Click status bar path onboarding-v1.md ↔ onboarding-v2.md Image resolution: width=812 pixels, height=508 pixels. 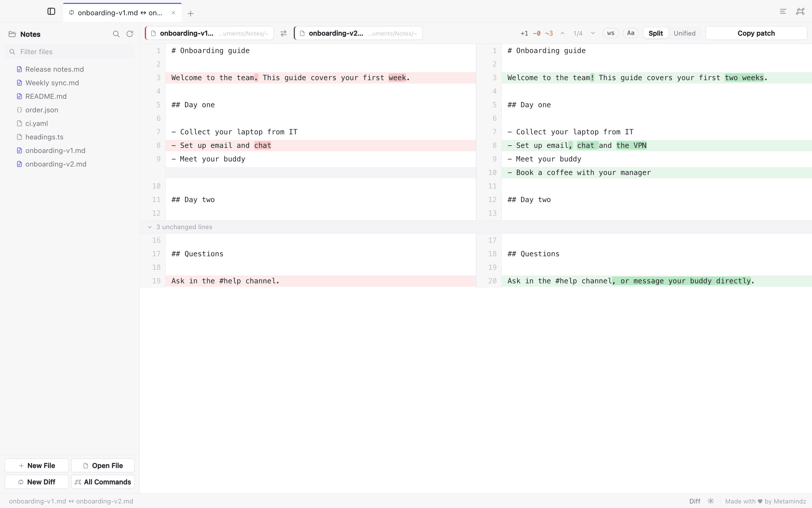pyautogui.click(x=71, y=501)
